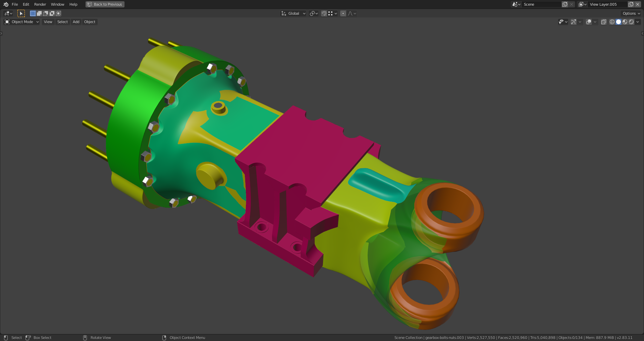Open the Object Mode dropdown
The image size is (644, 341).
(22, 22)
